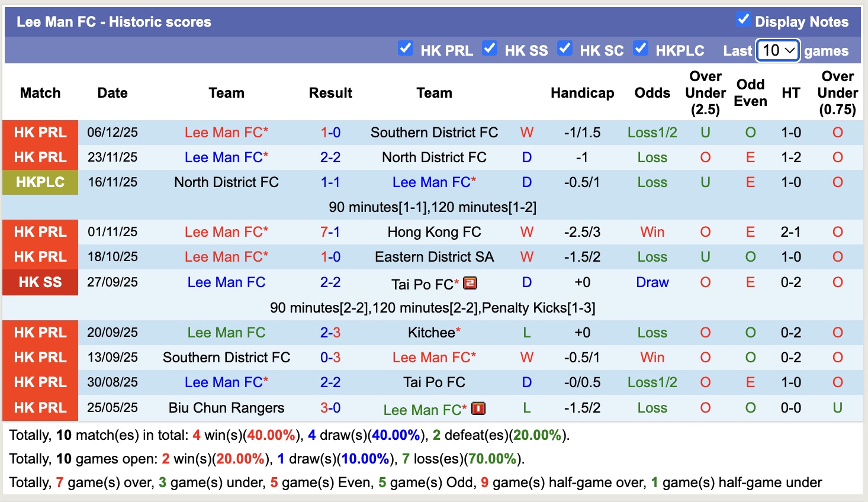The width and height of the screenshot is (868, 502).
Task: Click the blue Display Notes checkmark icon
Action: tap(743, 19)
